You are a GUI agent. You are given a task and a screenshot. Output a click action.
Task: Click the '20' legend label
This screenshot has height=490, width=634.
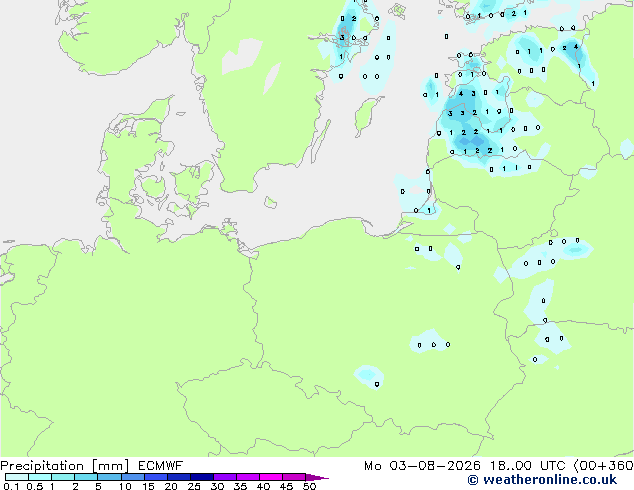coord(171,486)
